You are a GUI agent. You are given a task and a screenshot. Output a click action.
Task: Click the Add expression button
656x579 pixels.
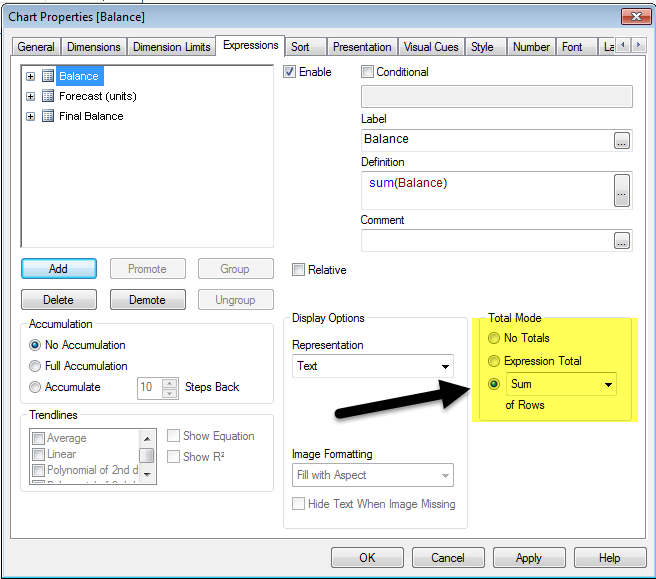(59, 269)
